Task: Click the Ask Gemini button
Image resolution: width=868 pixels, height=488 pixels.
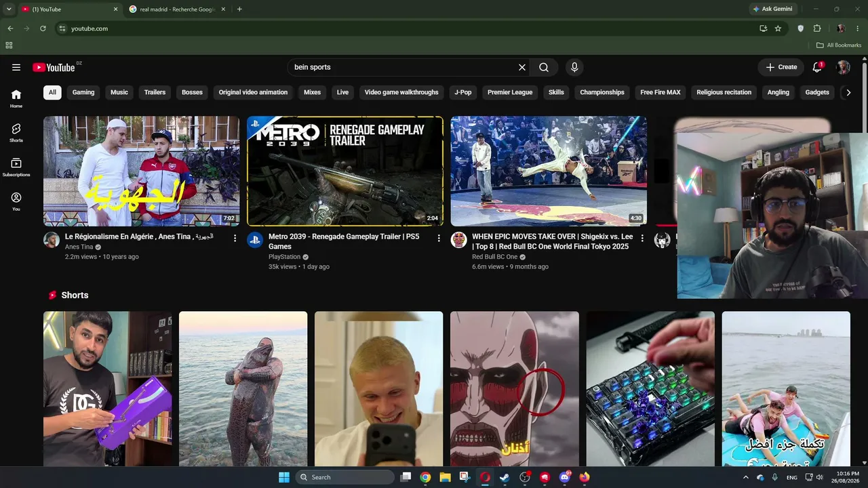Action: coord(772,9)
